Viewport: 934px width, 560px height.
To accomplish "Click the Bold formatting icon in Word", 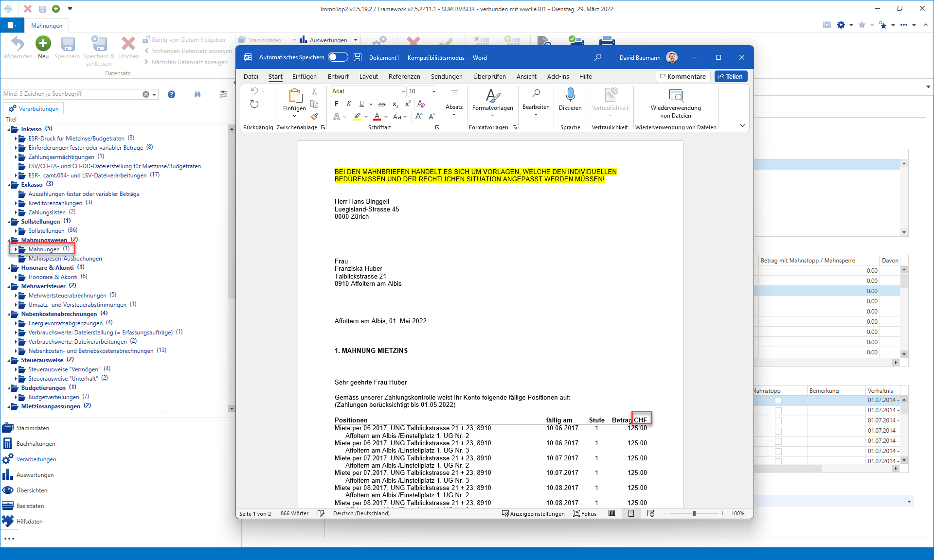I will coord(336,104).
